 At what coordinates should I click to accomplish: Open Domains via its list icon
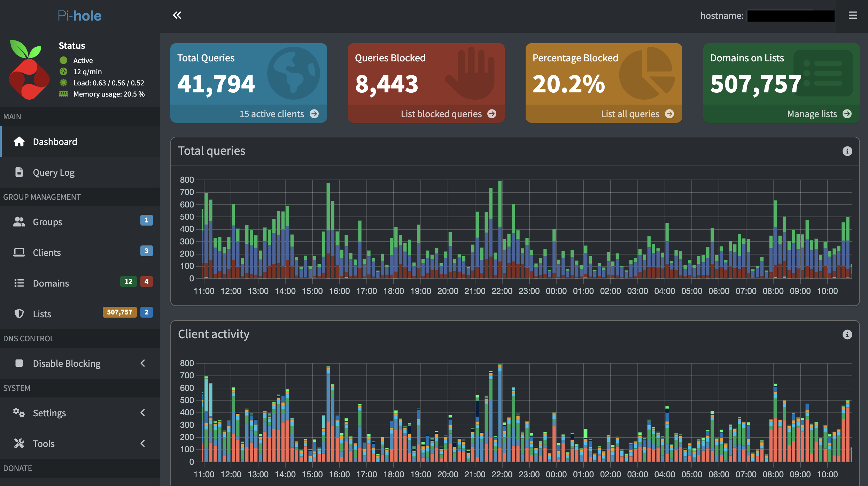point(19,283)
